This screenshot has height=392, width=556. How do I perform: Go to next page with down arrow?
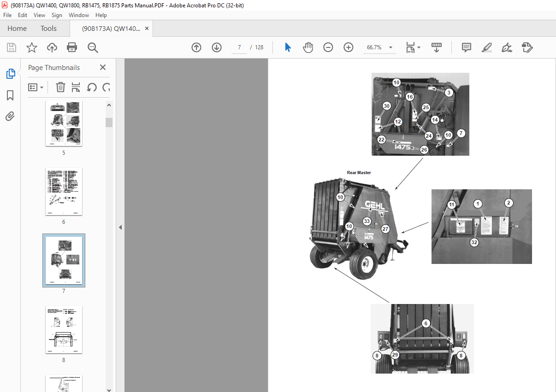pos(217,47)
